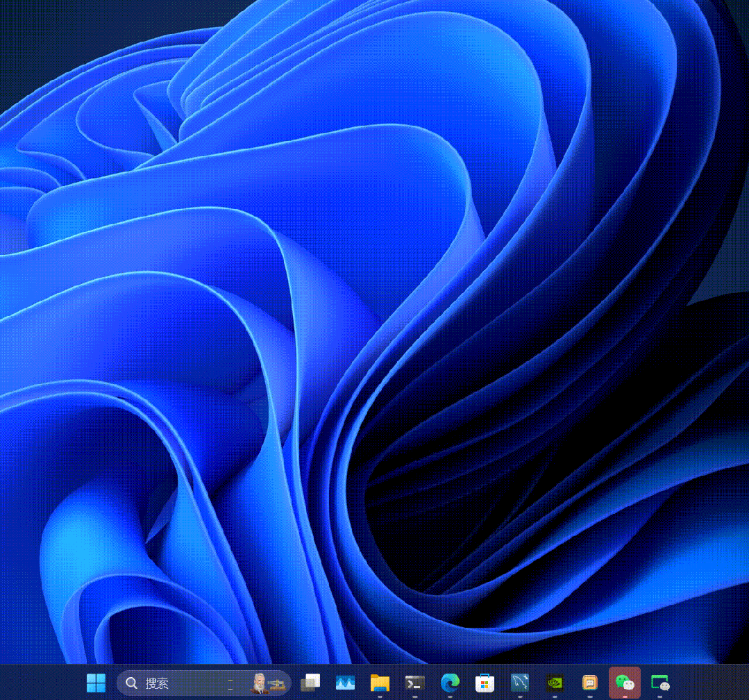Open File Explorer from the taskbar

pyautogui.click(x=380, y=683)
